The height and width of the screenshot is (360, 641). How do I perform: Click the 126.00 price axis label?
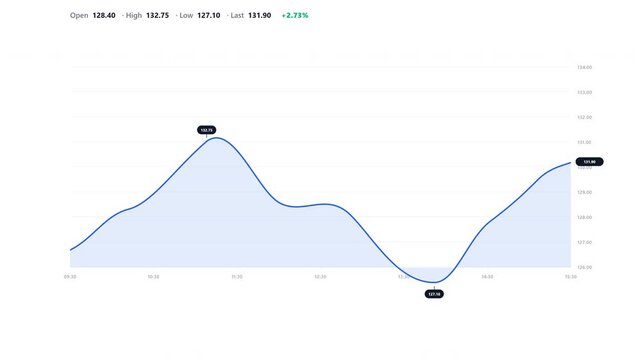[x=585, y=267]
